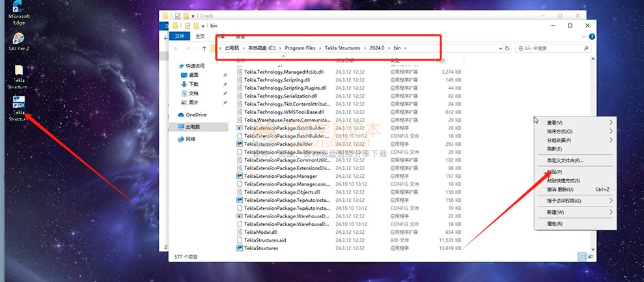Select the TeklaExtensionPackage.Builder application icon

click(x=240, y=144)
